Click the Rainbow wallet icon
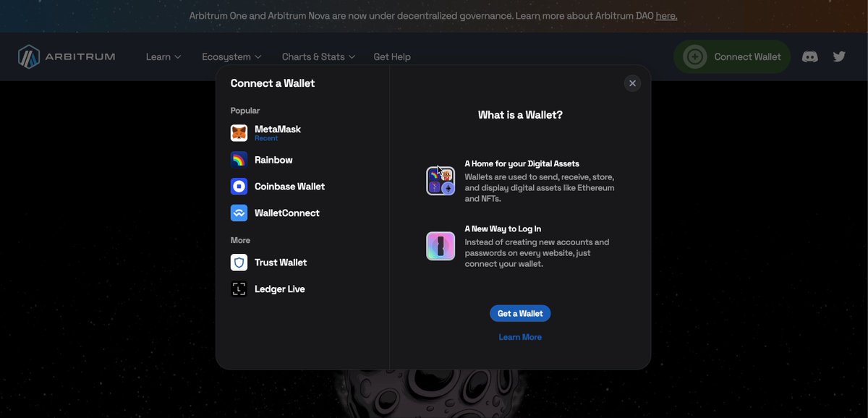868x418 pixels. [239, 160]
